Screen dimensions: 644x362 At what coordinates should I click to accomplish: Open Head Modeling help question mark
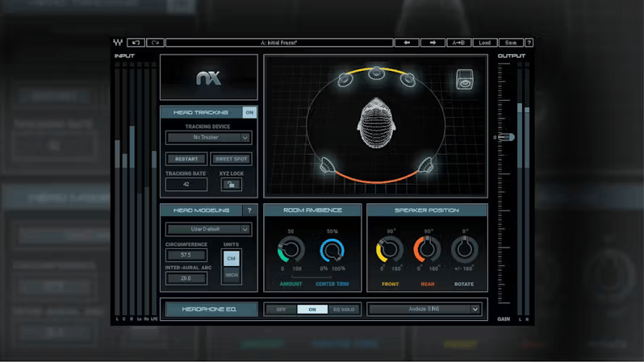tap(249, 210)
